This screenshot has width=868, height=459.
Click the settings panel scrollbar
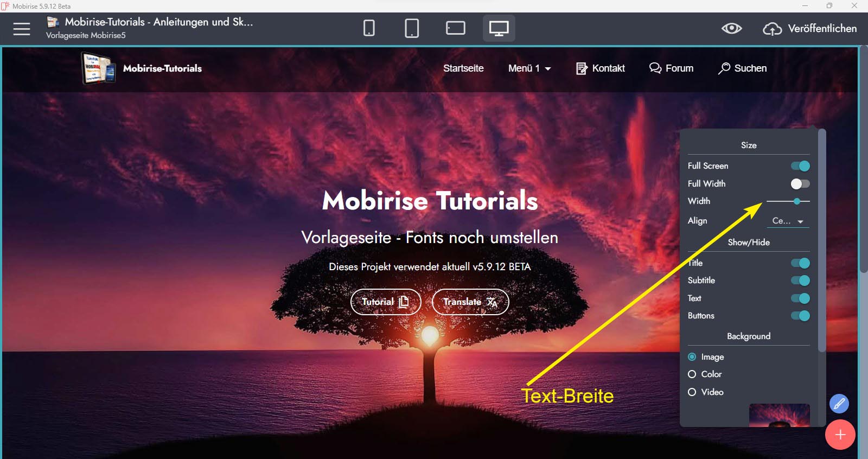click(x=822, y=241)
